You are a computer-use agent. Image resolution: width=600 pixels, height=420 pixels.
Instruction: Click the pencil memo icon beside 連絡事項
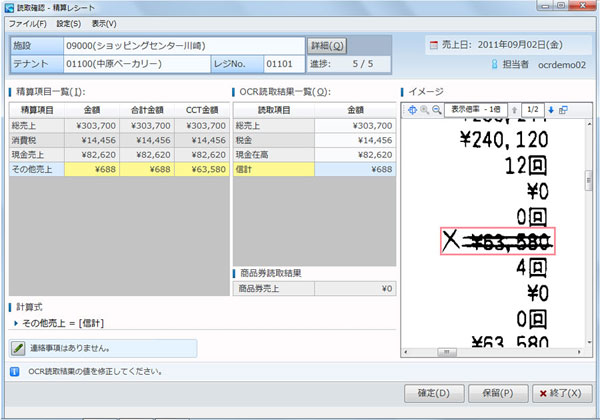click(x=19, y=348)
